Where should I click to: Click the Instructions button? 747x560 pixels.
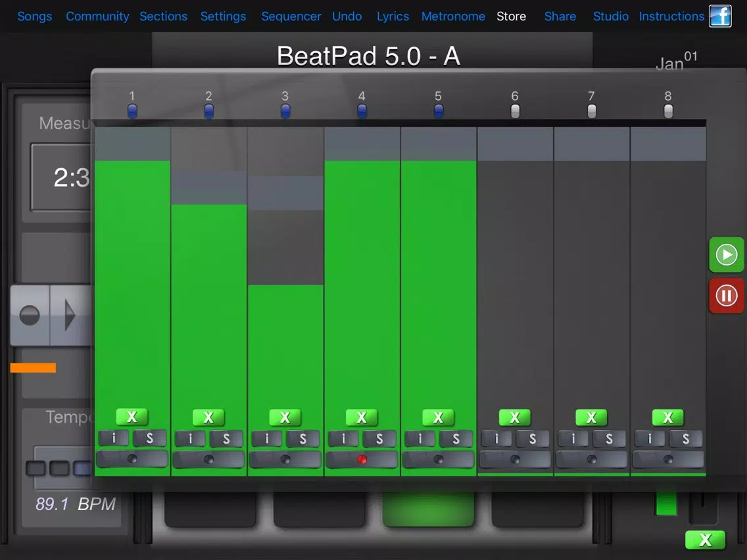pos(671,16)
